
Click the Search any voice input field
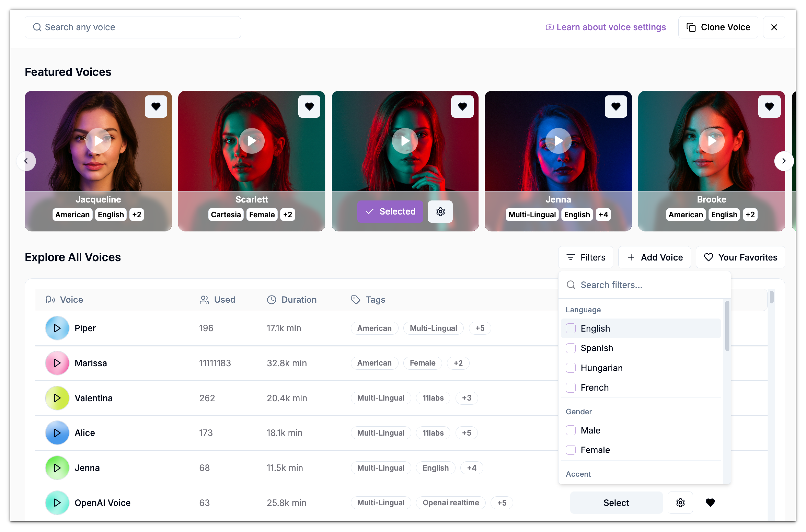point(132,27)
